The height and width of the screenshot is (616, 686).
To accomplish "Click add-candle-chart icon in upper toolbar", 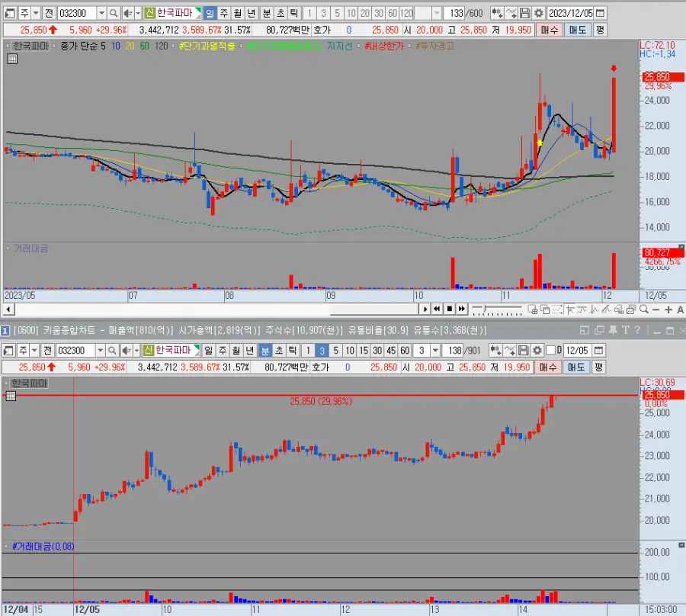I will [x=496, y=13].
